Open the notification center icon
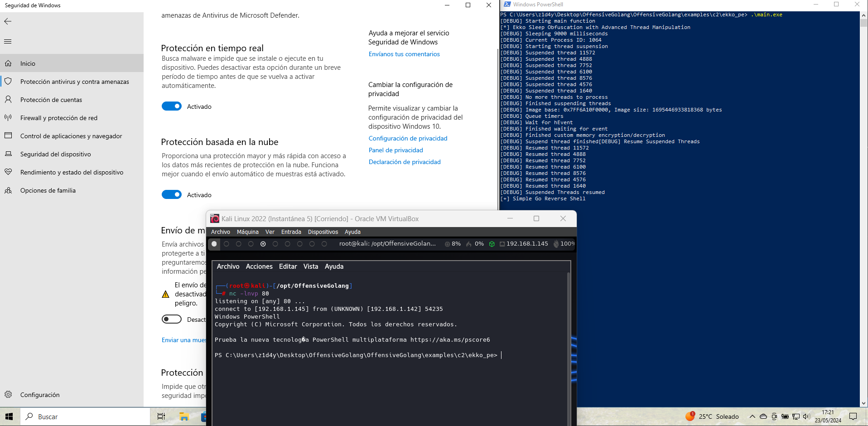The width and height of the screenshot is (868, 426). click(x=853, y=416)
